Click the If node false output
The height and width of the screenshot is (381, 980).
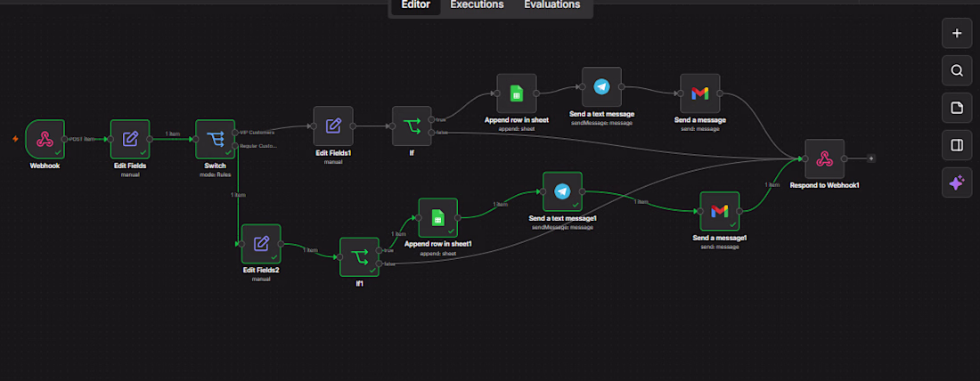point(431,132)
